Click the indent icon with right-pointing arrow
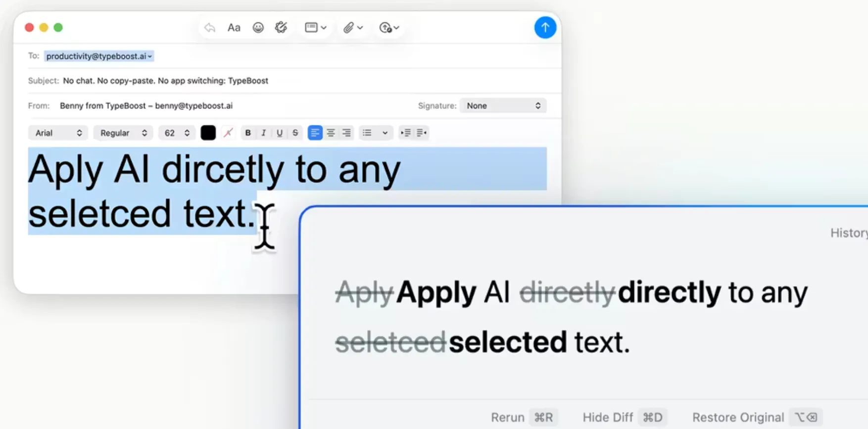This screenshot has width=868, height=429. click(406, 133)
